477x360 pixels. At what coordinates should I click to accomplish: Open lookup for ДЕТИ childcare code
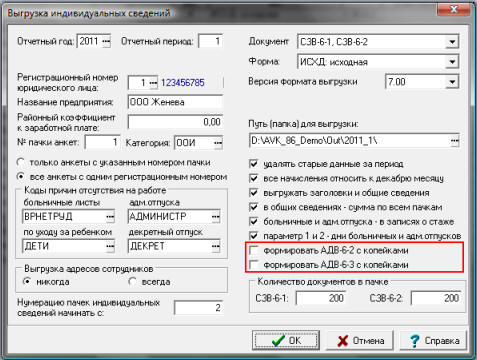tap(110, 246)
